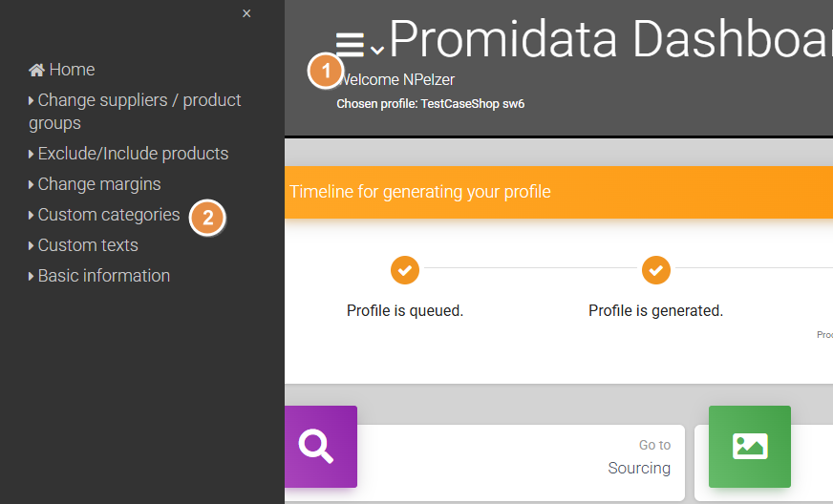Click the 'Profile is generated' checkmark icon

(x=655, y=270)
